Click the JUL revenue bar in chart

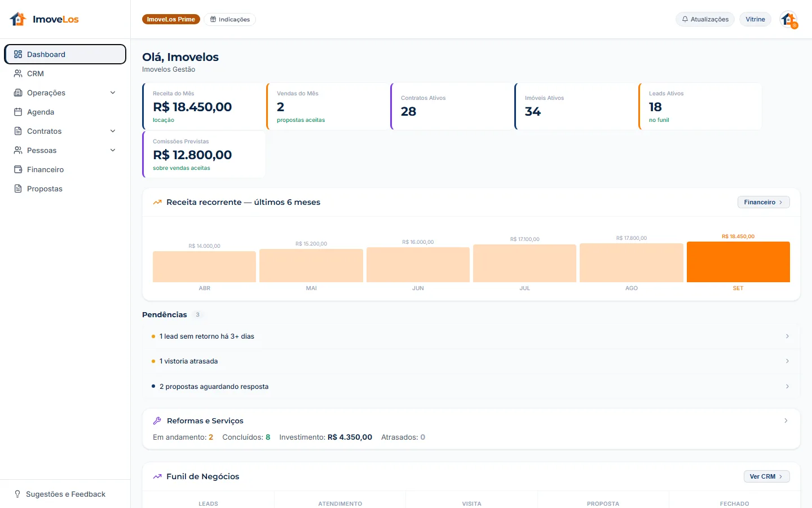[x=524, y=263]
